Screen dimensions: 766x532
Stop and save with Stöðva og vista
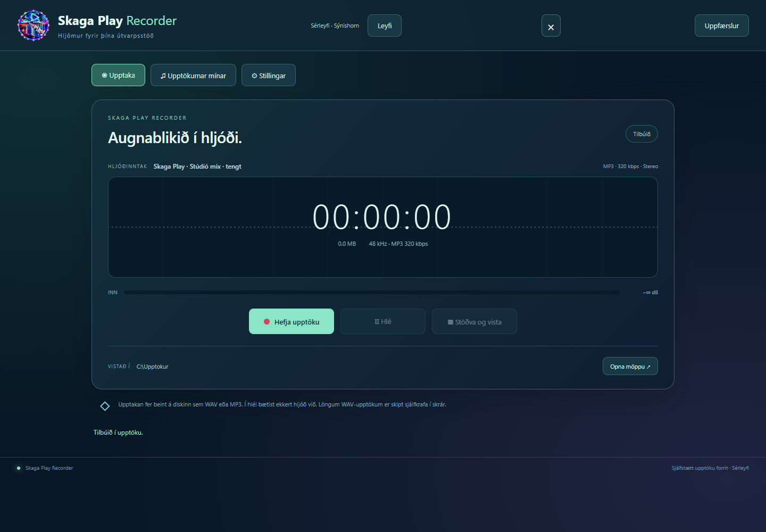tap(474, 321)
